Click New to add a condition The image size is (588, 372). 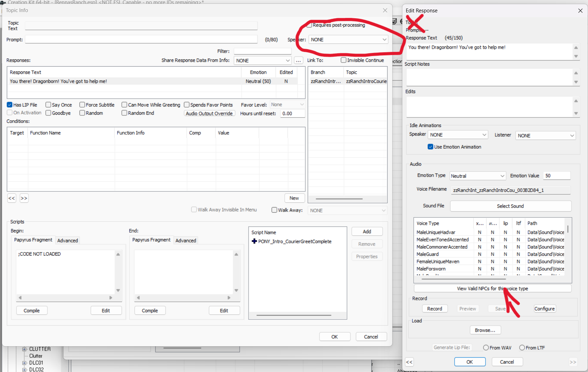coord(294,198)
